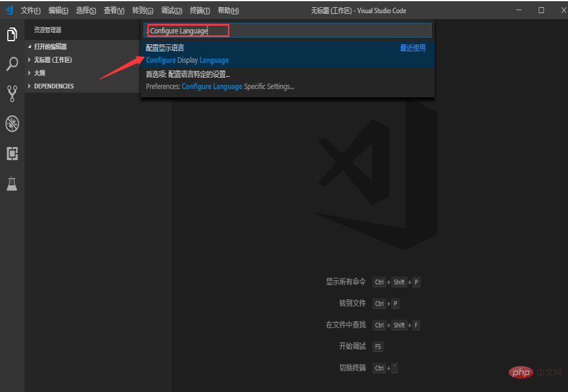Click the DEPENDENCIES section label
Image resolution: width=568 pixels, height=392 pixels.
54,86
